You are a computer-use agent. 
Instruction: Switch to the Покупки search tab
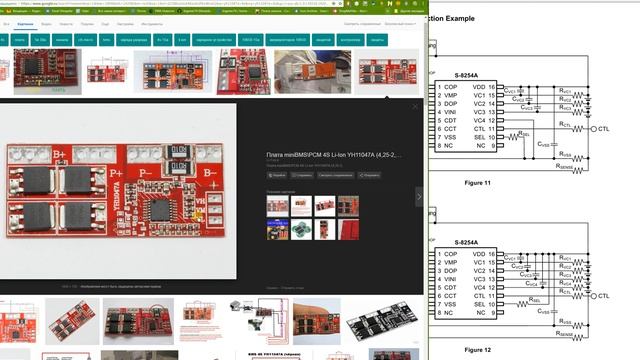87,24
